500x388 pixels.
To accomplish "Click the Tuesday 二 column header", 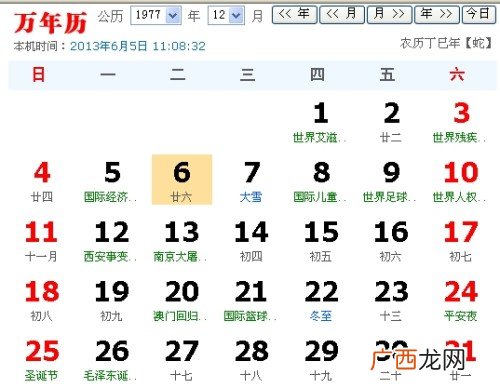I will point(178,74).
